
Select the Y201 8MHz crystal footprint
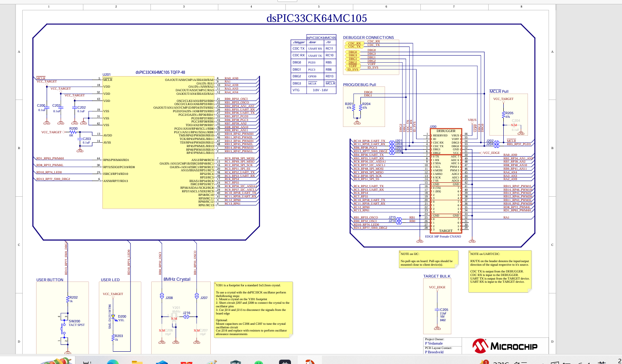point(174,316)
